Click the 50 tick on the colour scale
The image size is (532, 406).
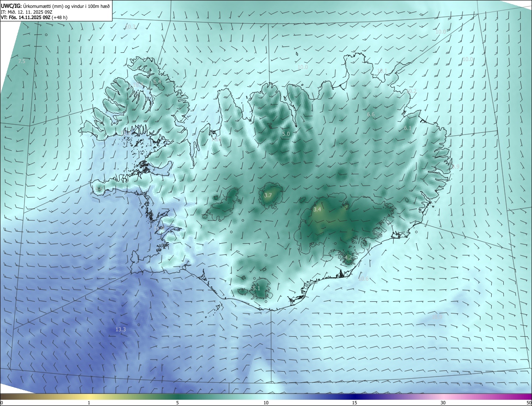[529, 403]
